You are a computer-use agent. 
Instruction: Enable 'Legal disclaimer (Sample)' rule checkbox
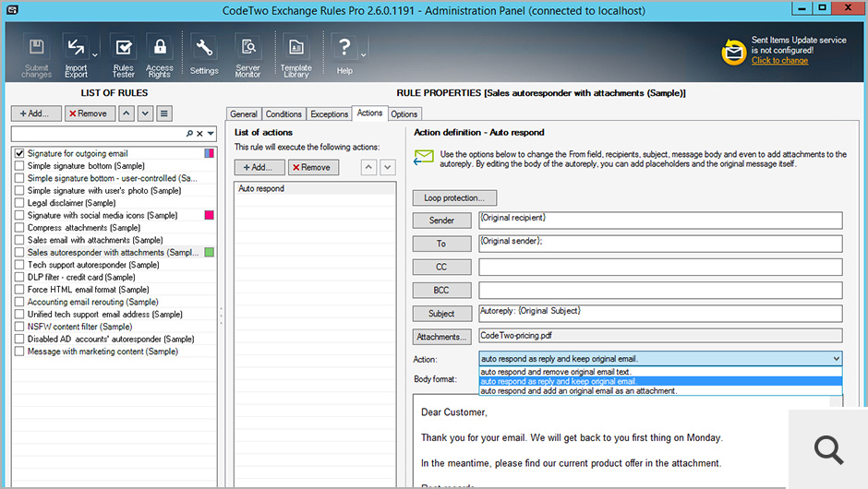[19, 202]
